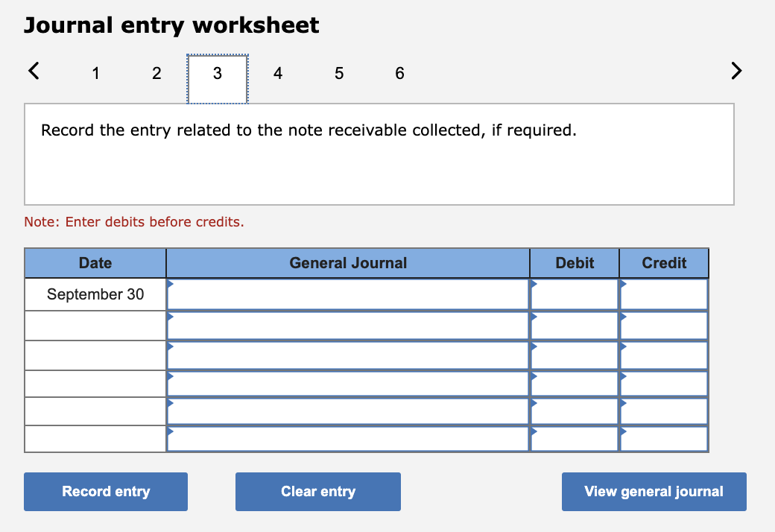Image resolution: width=775 pixels, height=532 pixels.
Task: Click Debit field in third row
Action: coord(575,355)
